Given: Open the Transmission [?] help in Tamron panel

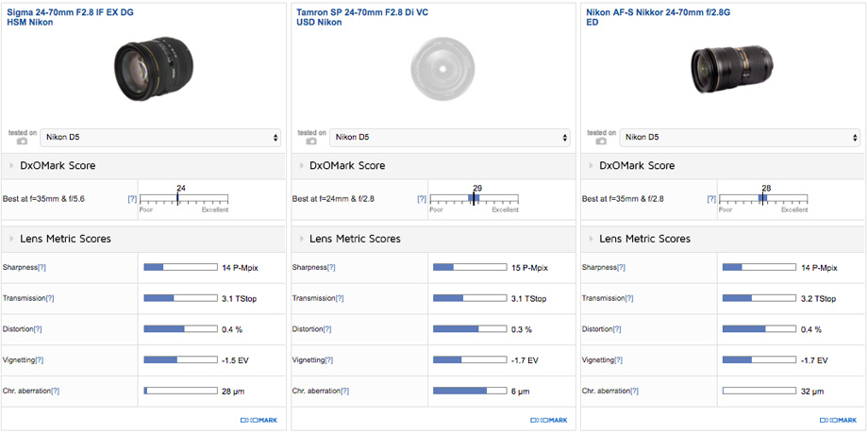Looking at the screenshot, I should pyautogui.click(x=340, y=298).
